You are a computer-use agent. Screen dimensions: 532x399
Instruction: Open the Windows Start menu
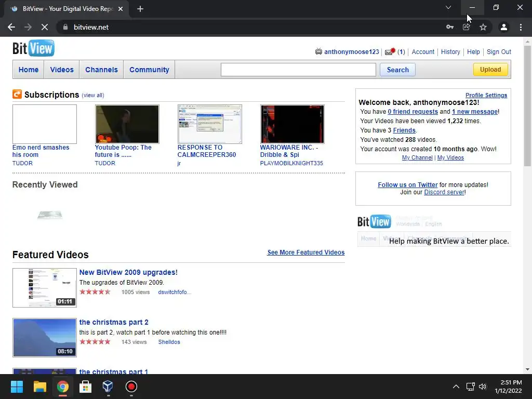17,387
